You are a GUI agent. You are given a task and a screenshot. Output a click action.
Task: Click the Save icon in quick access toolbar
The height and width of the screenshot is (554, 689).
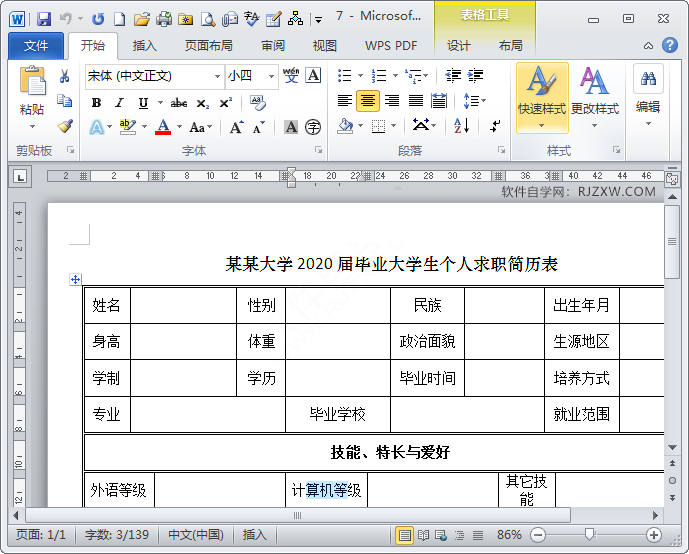[x=44, y=19]
